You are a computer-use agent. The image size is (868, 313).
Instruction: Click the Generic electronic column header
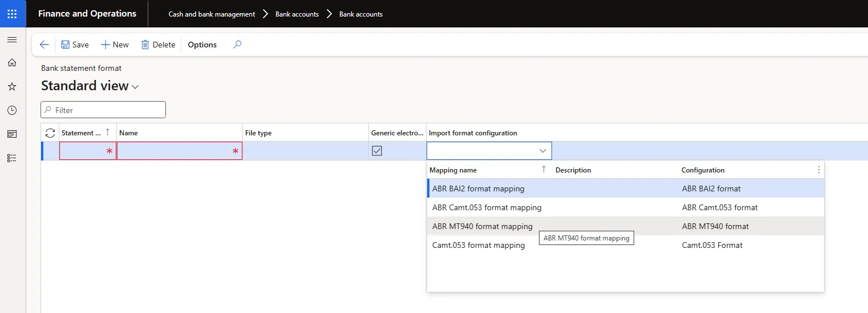click(x=398, y=133)
